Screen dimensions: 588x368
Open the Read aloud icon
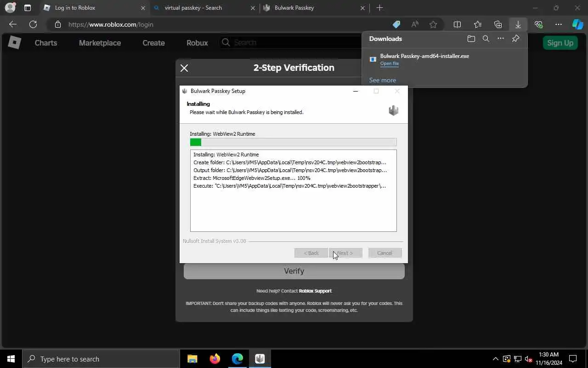tap(415, 24)
